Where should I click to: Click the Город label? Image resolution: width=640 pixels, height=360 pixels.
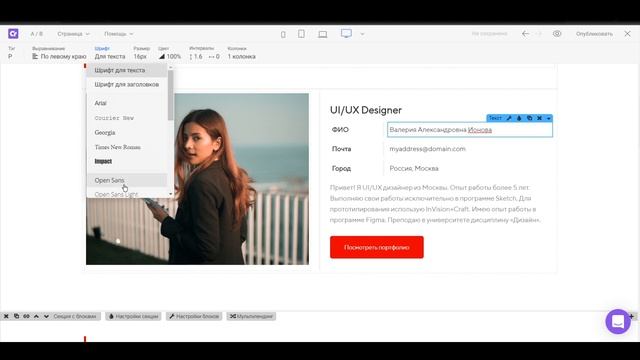pyautogui.click(x=341, y=168)
